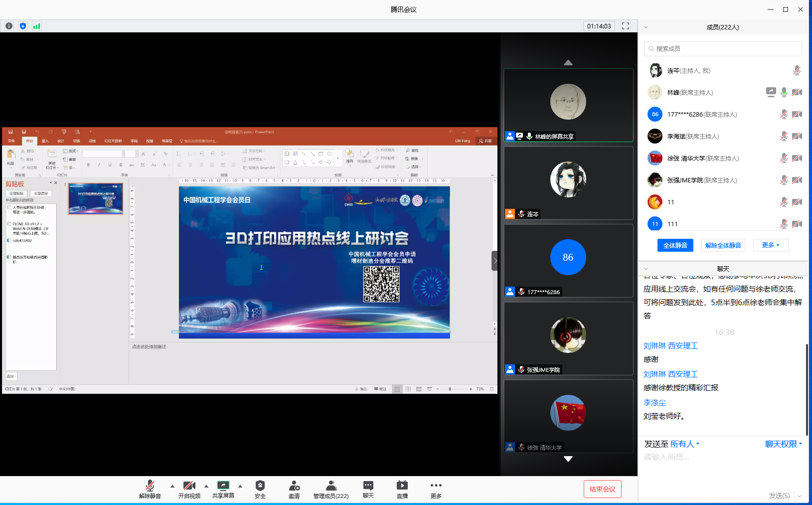Click the meeting timer 01:14:03
Image resolution: width=812 pixels, height=505 pixels.
coord(599,26)
